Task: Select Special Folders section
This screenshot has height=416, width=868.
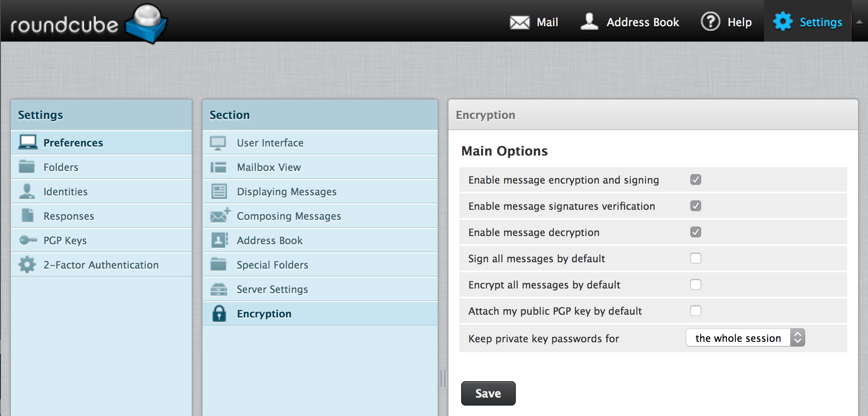Action: coord(320,265)
